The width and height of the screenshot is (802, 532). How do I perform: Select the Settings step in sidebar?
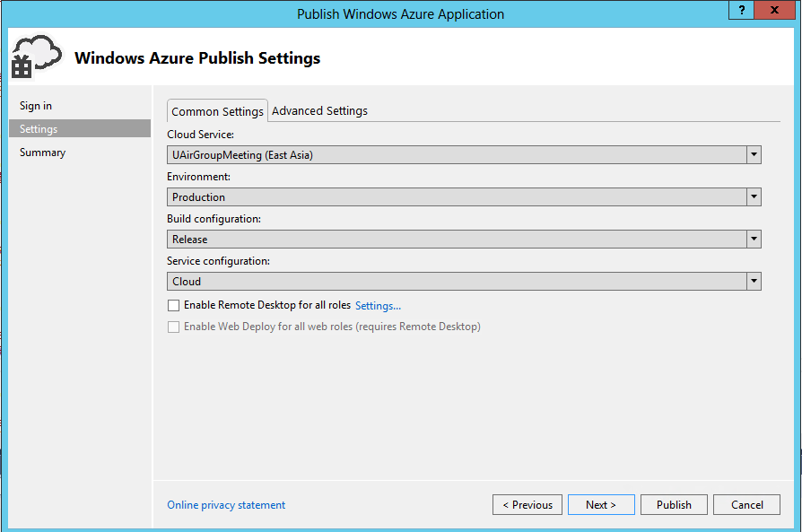39,129
